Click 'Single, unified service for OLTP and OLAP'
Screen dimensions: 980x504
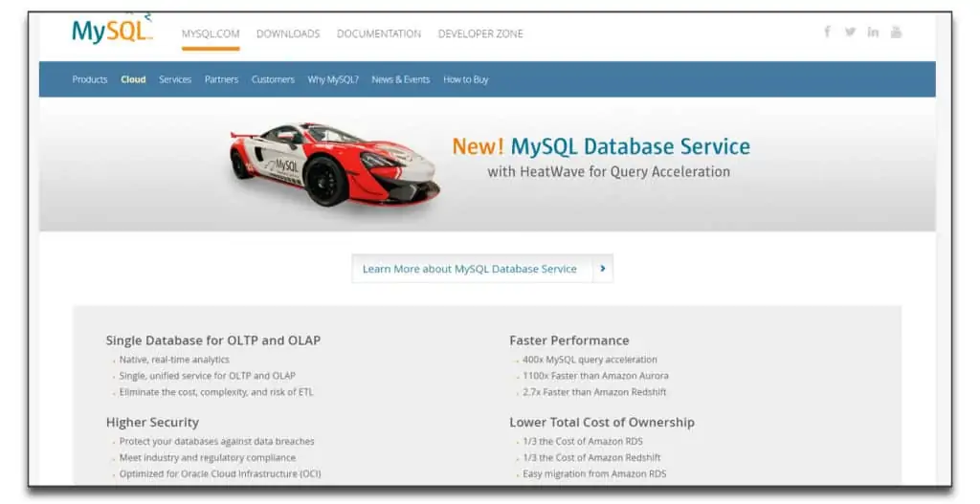[208, 376]
